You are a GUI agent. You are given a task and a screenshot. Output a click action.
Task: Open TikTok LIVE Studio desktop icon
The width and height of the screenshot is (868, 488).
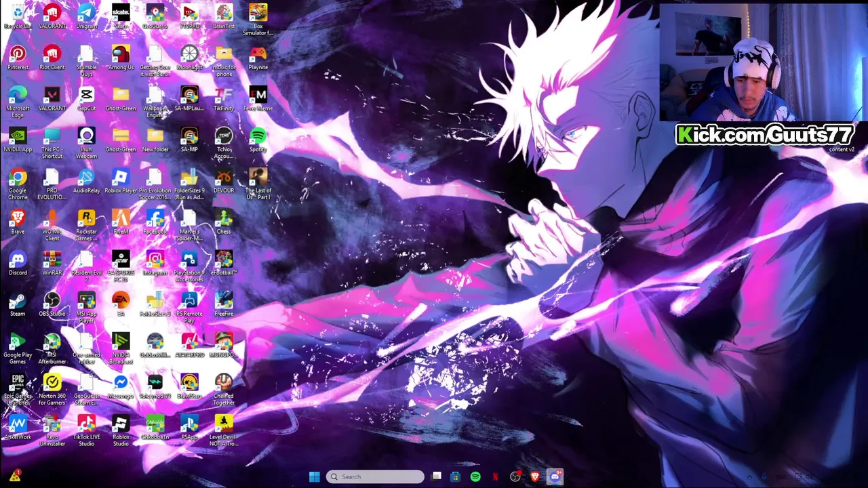(86, 431)
